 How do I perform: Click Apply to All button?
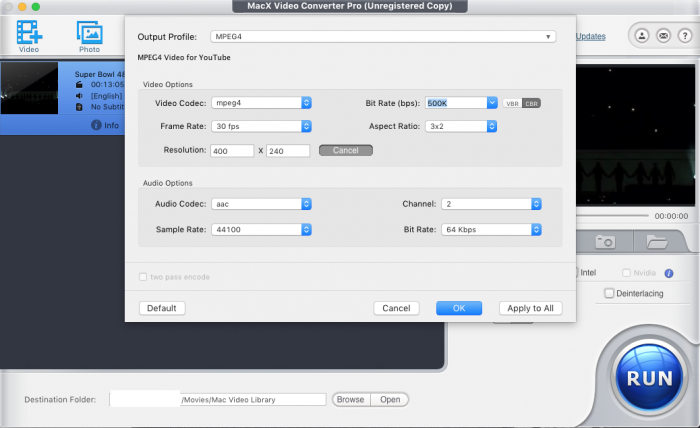tap(530, 308)
